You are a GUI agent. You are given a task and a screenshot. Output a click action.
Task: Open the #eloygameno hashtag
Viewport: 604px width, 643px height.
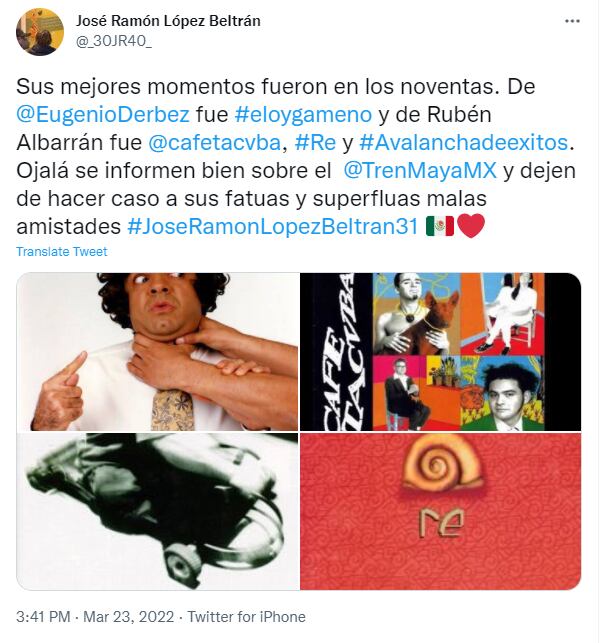pyautogui.click(x=303, y=114)
